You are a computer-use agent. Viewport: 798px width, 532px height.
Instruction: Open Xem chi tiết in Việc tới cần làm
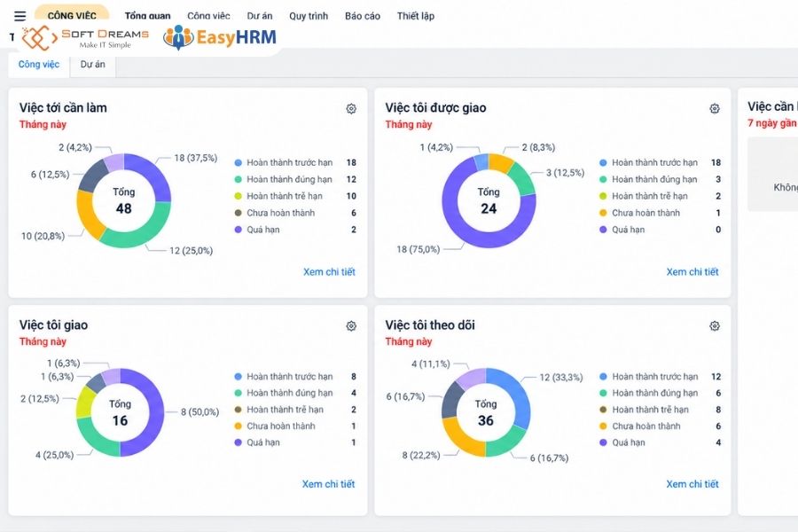pyautogui.click(x=329, y=272)
